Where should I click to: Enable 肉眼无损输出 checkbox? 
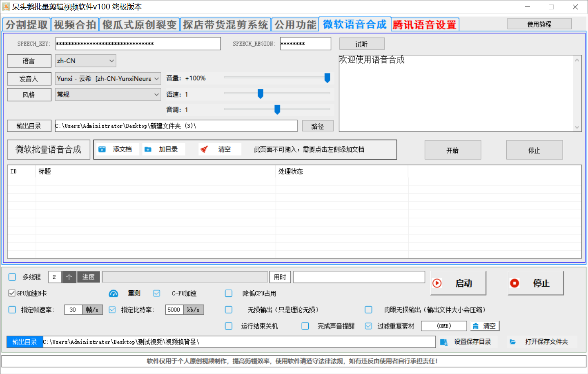coord(368,309)
